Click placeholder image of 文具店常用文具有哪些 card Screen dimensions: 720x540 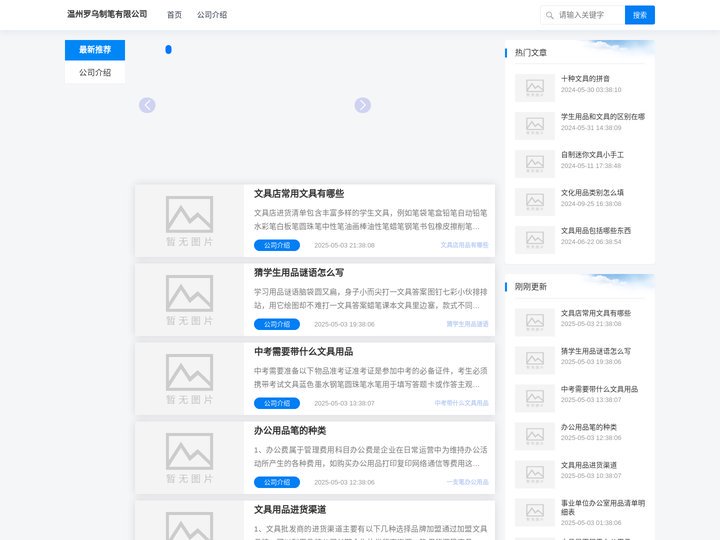(189, 221)
